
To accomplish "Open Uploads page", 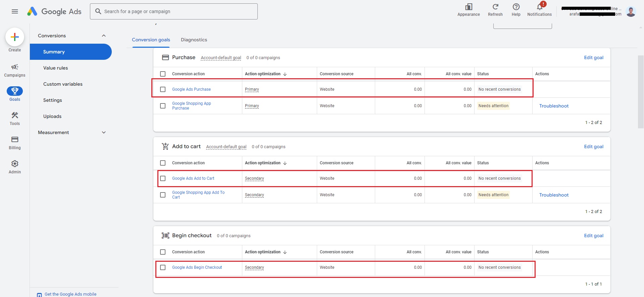I will 52,116.
